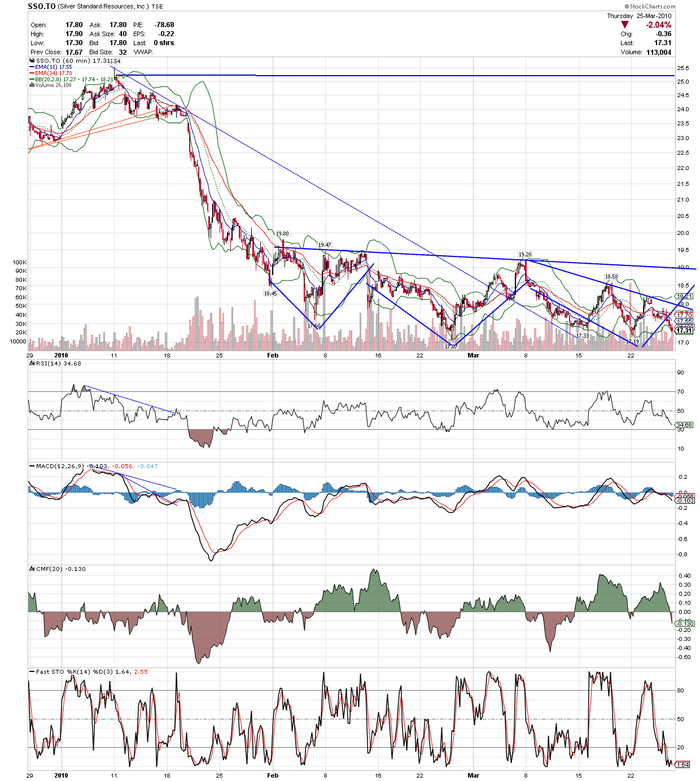Click the 19.20 March peak label

[525, 255]
